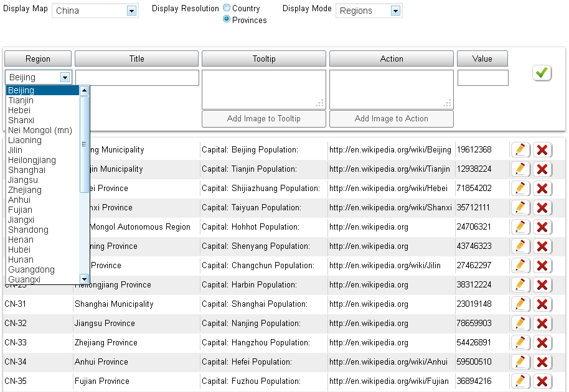Delete the Shanghai Municipality row

pyautogui.click(x=542, y=304)
